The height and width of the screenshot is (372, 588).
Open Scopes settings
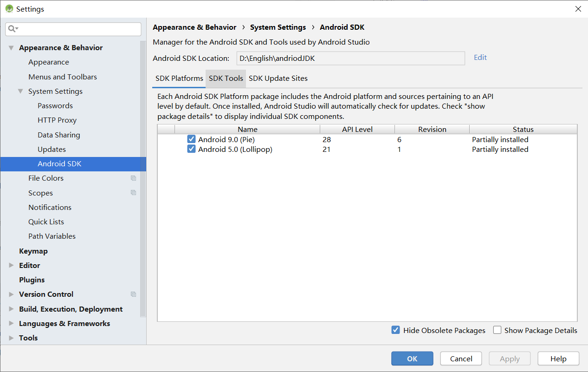coord(40,193)
